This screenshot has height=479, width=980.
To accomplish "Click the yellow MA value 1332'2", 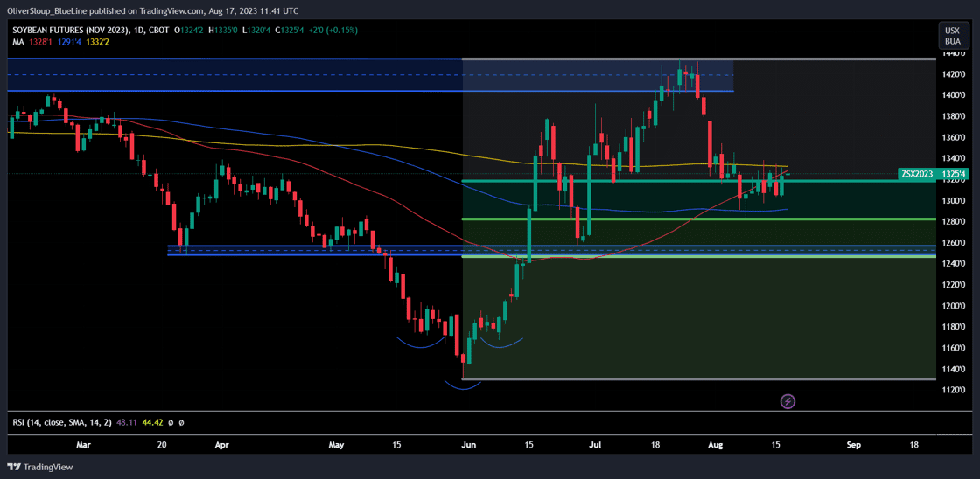I will tap(98, 41).
